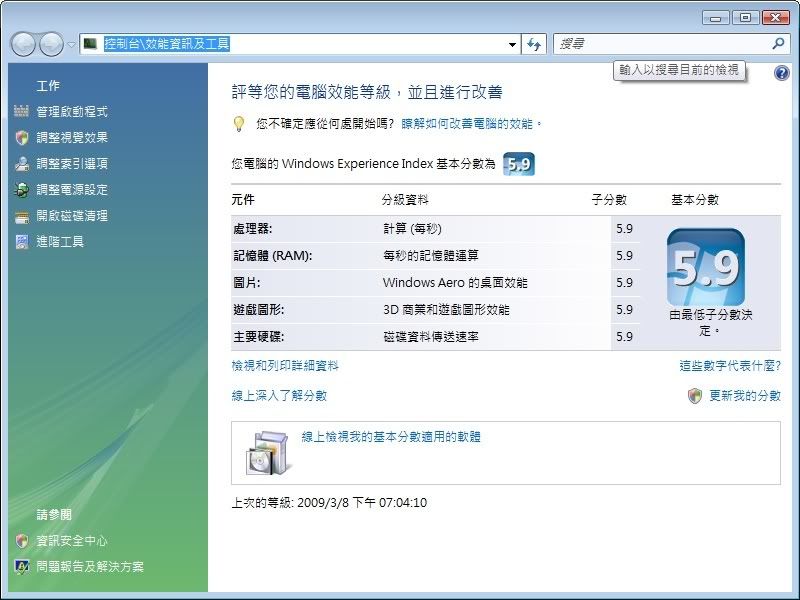Viewport: 800px width, 600px height.
Task: Open 資訊安全中心 link
Action: 72,541
